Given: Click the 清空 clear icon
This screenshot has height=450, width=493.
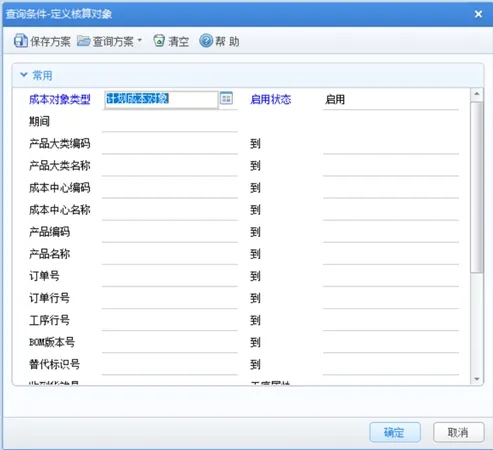Looking at the screenshot, I should (159, 41).
